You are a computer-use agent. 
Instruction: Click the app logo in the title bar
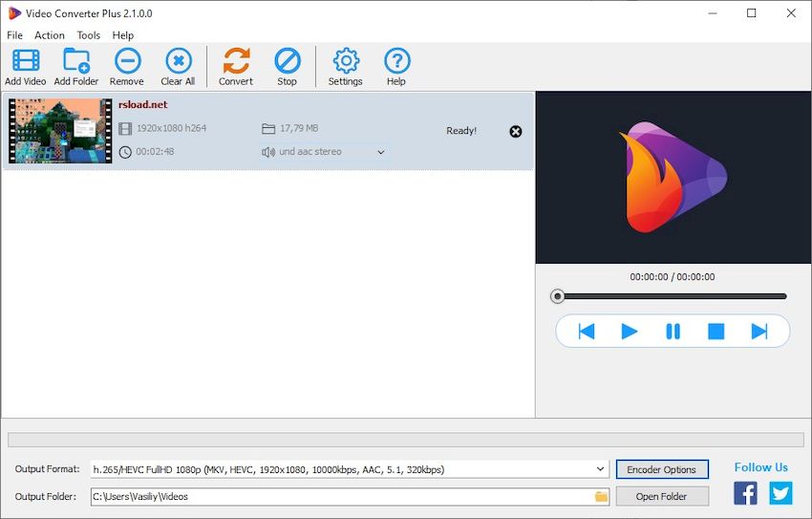pos(14,13)
